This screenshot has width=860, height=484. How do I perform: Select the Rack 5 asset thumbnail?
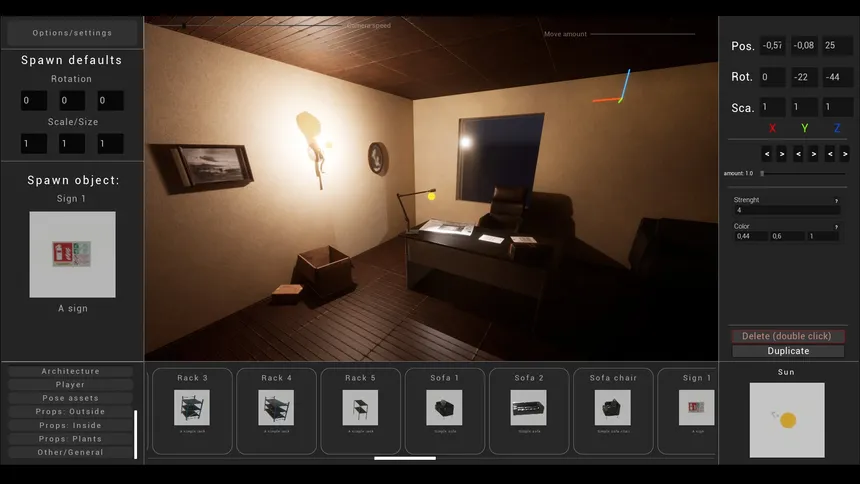point(360,408)
